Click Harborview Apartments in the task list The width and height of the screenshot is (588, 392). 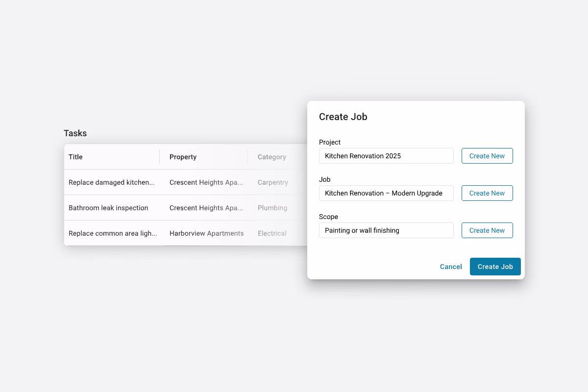pos(206,233)
